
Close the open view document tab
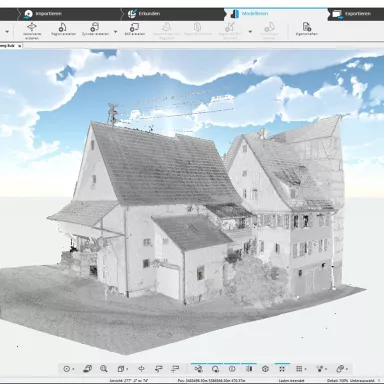(x=19, y=46)
